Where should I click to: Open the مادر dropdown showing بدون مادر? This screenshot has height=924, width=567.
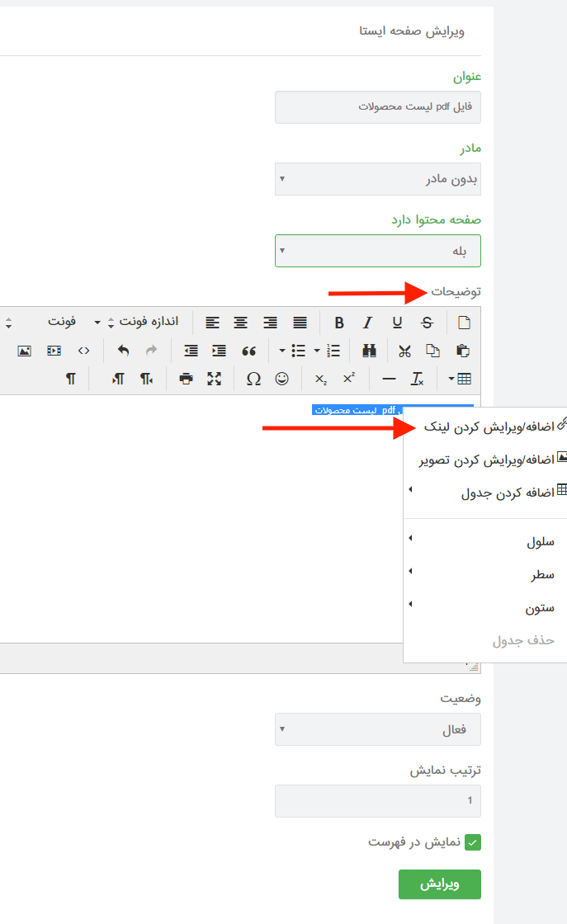tap(378, 179)
